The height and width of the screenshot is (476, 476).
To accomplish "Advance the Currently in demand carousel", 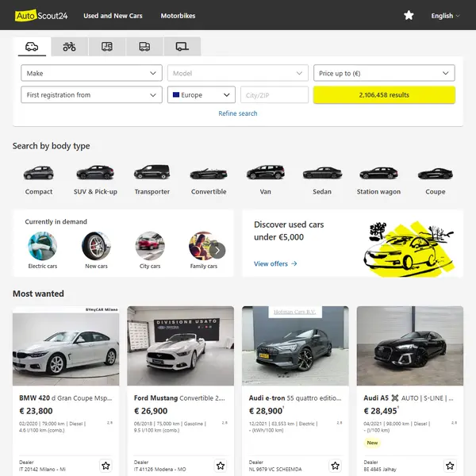I will [x=217, y=251].
